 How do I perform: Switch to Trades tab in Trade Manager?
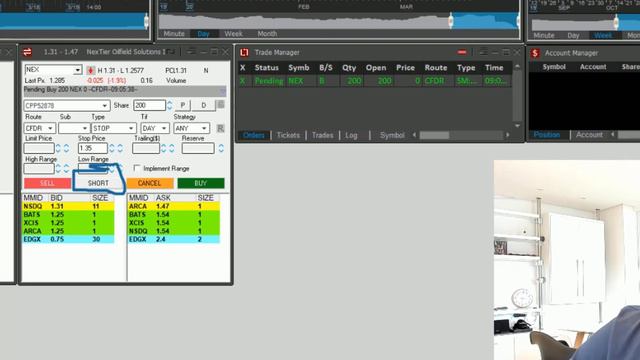coord(322,135)
